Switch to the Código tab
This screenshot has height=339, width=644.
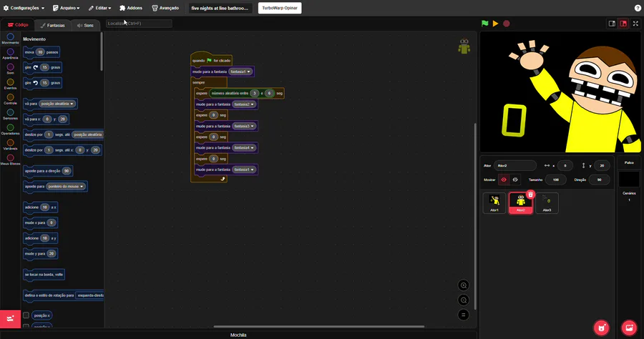click(18, 25)
